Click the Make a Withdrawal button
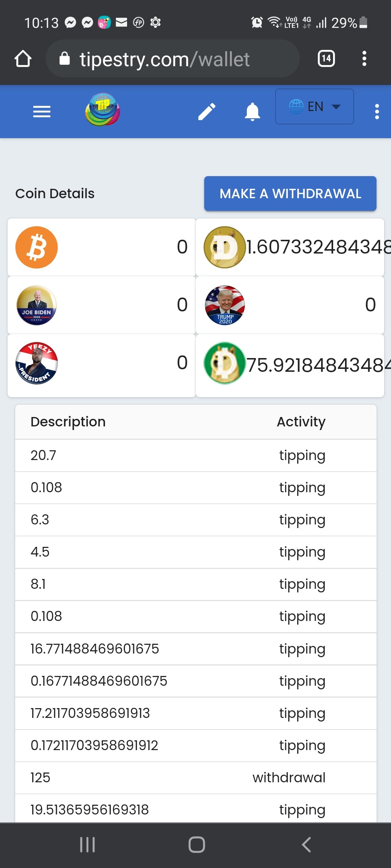The width and height of the screenshot is (391, 868). click(290, 193)
